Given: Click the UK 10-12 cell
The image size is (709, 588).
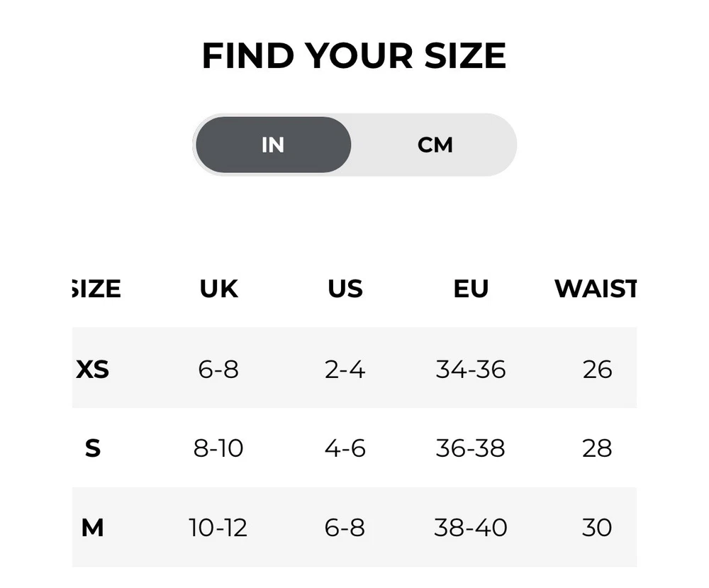Looking at the screenshot, I should (218, 528).
